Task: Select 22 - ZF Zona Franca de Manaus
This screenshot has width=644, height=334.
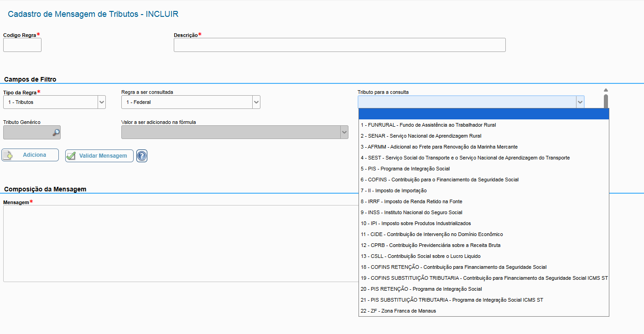Action: pyautogui.click(x=398, y=311)
